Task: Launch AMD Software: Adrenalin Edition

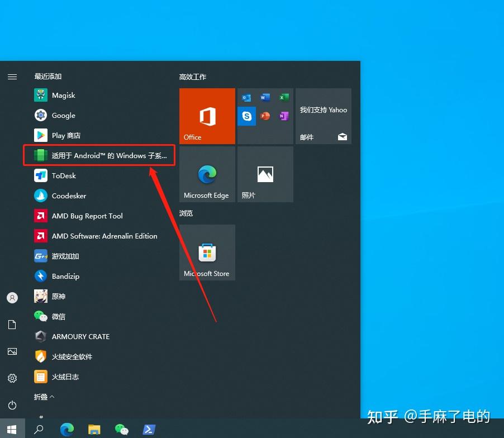Action: 99,236
